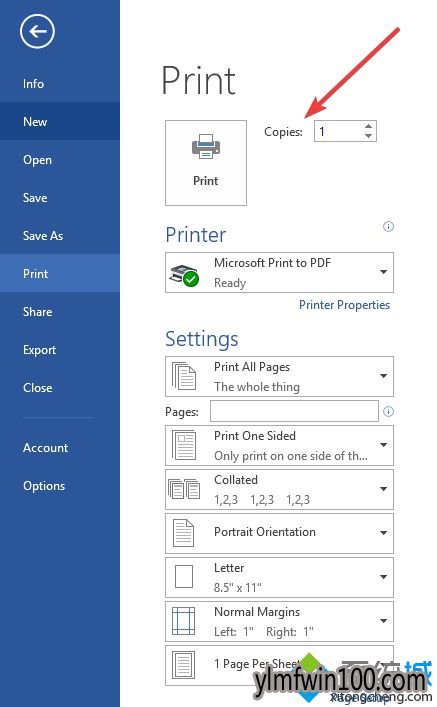The image size is (437, 707).
Task: Click the printer icon Print button
Action: pyautogui.click(x=206, y=163)
